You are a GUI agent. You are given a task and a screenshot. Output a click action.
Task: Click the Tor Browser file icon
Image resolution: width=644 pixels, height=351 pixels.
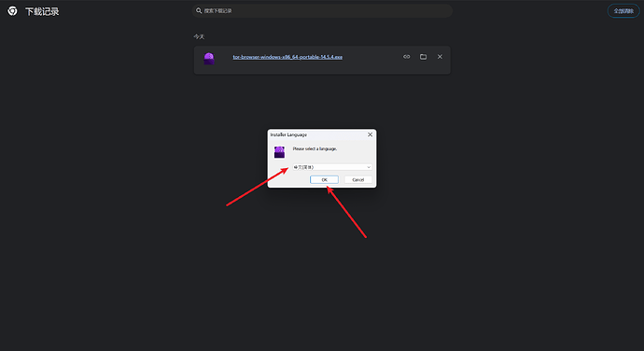coord(209,59)
